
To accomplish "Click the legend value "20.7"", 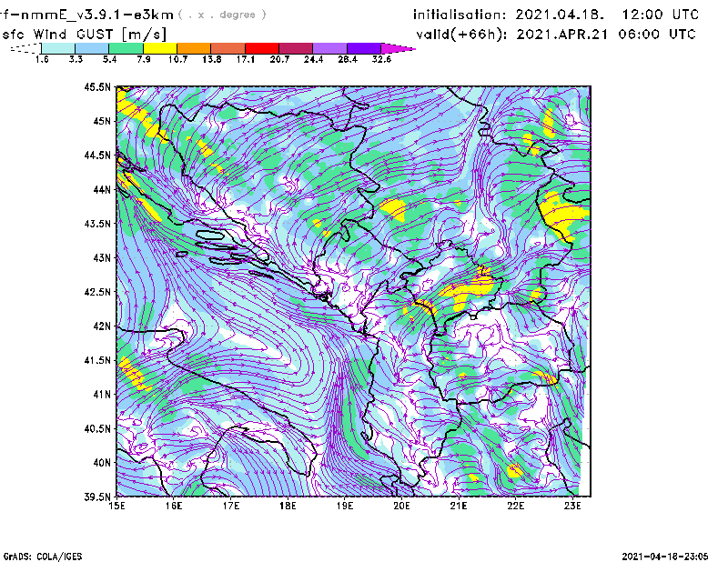I will click(x=279, y=59).
